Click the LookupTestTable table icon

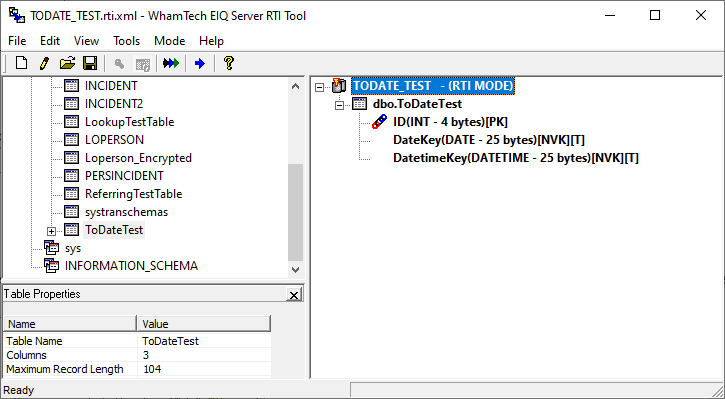(x=71, y=122)
